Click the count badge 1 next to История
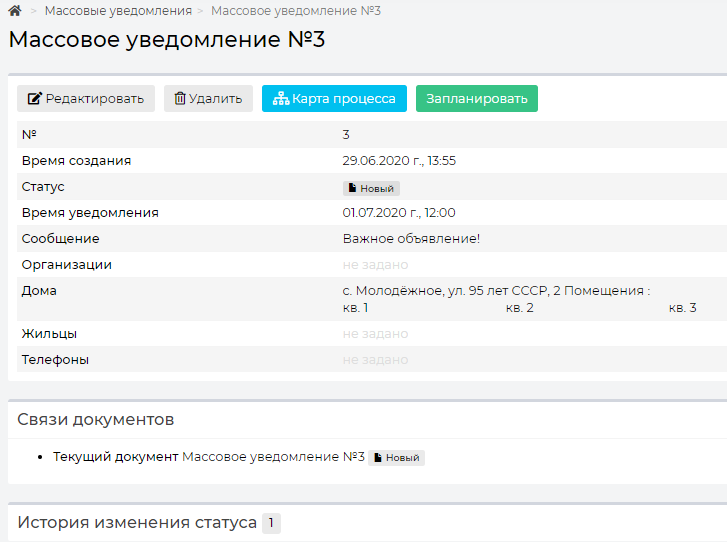727x542 pixels. pos(271,523)
